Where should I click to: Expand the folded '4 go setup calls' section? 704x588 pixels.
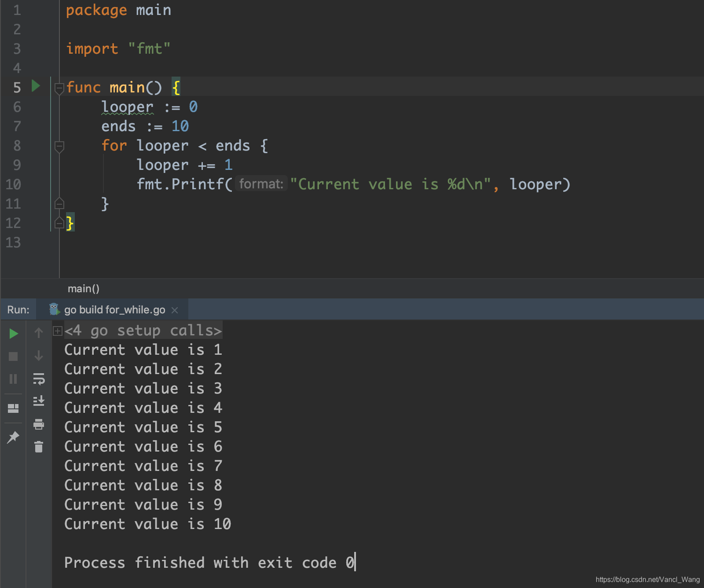58,331
